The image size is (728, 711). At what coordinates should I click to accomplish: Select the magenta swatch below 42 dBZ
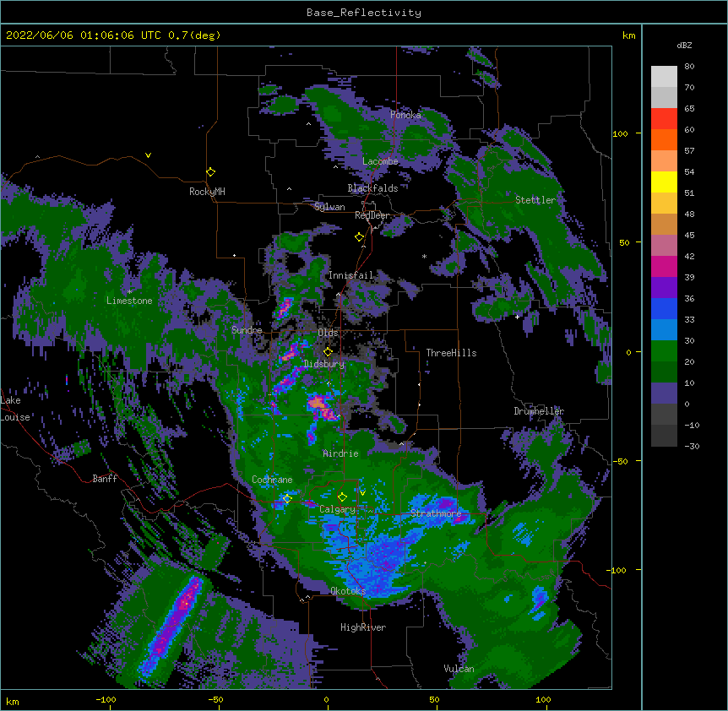click(x=664, y=266)
